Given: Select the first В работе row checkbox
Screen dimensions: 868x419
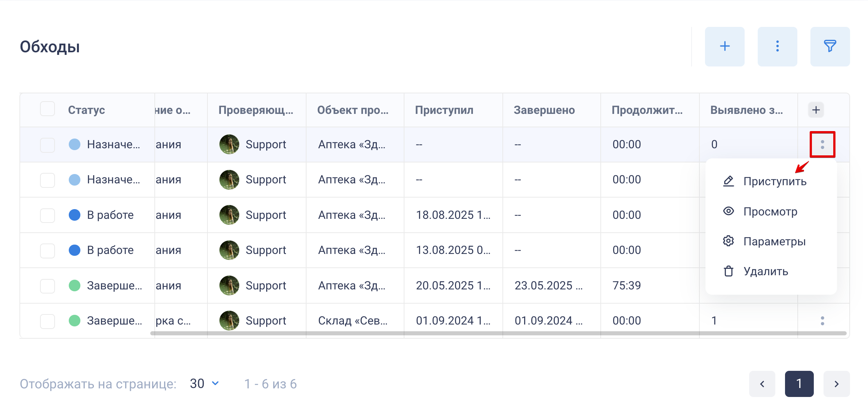Looking at the screenshot, I should pyautogui.click(x=47, y=215).
